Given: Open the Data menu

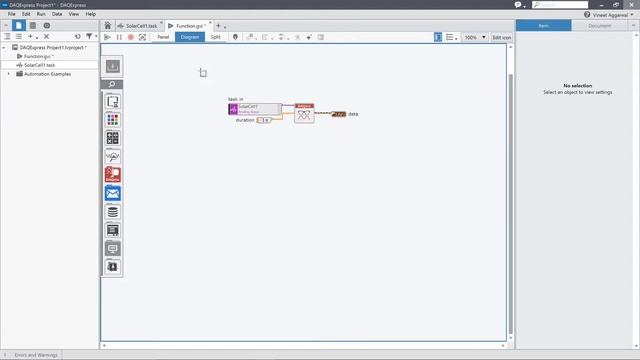Looking at the screenshot, I should (x=57, y=14).
